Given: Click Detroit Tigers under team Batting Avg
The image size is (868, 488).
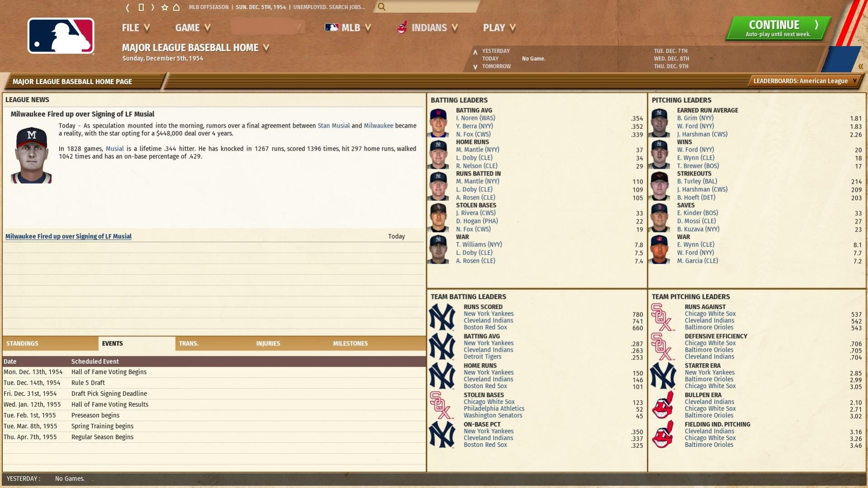Looking at the screenshot, I should point(482,357).
